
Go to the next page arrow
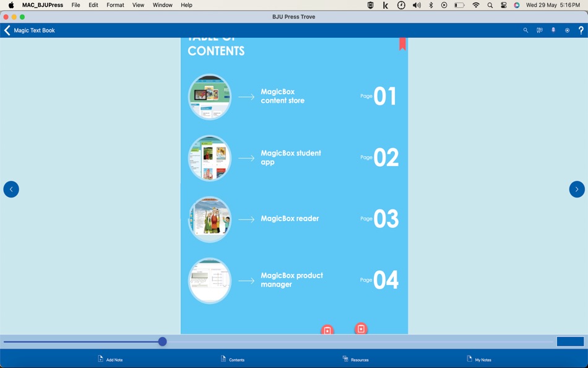[x=577, y=189]
